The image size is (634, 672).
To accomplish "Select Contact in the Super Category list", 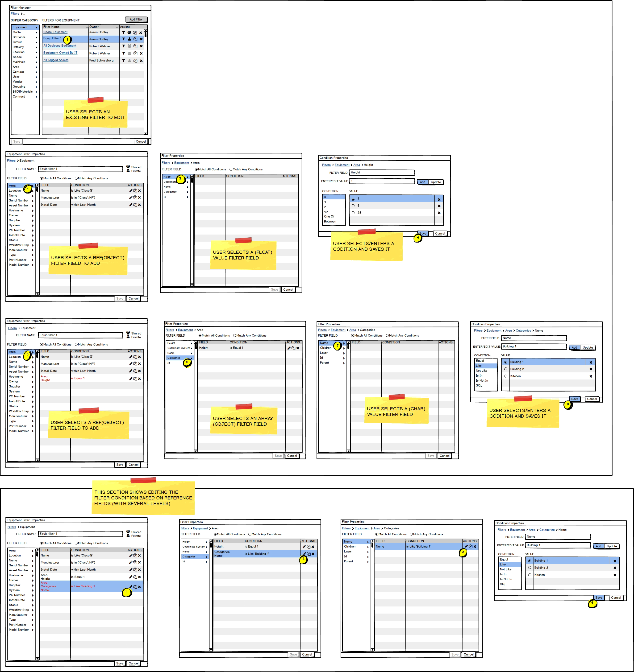I will tap(25, 72).
